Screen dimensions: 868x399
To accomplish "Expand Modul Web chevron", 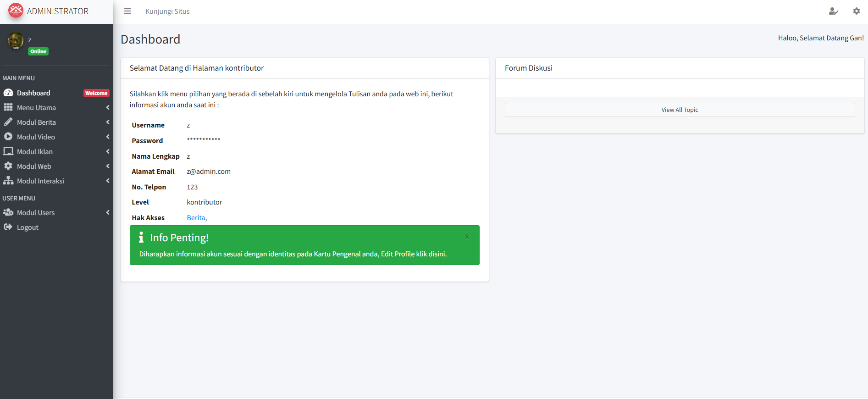I will click(108, 166).
